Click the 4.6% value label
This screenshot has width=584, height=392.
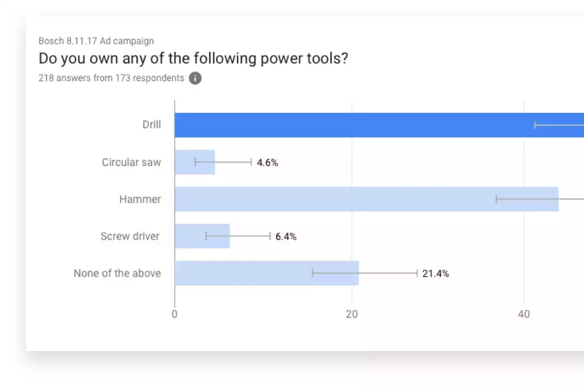click(x=267, y=163)
